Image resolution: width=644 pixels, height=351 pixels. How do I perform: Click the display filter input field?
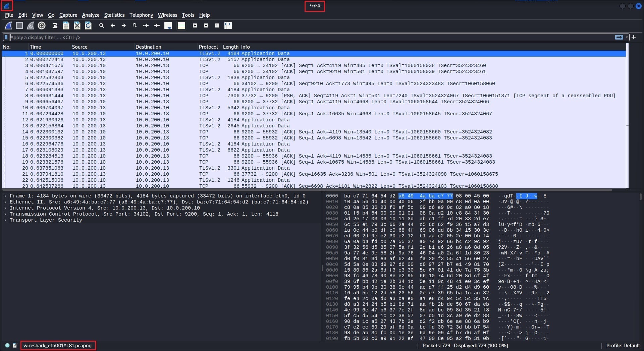click(x=312, y=37)
